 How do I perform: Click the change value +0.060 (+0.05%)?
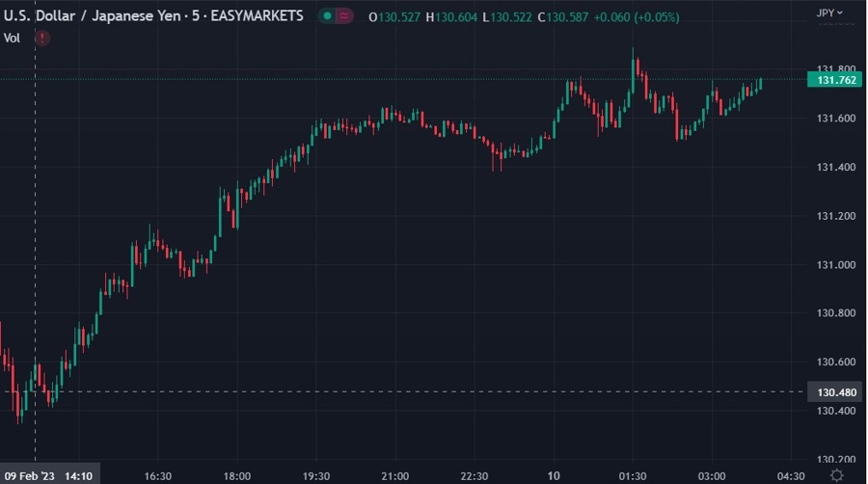pos(637,17)
